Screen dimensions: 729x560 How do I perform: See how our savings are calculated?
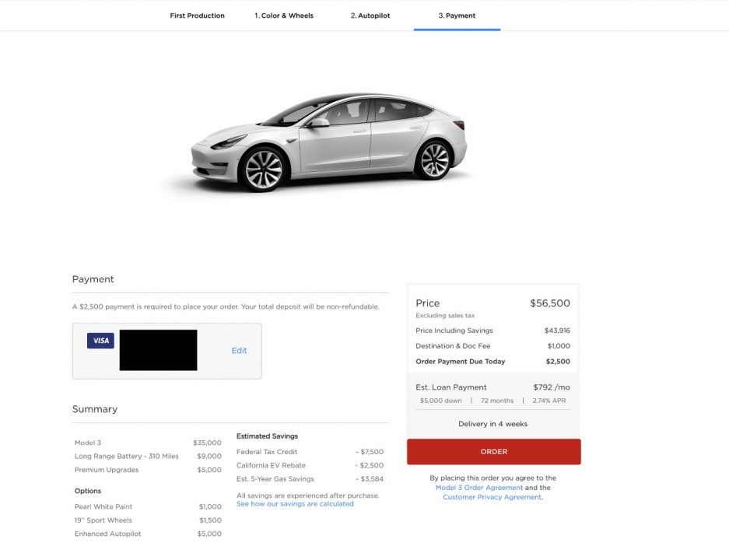click(x=295, y=504)
